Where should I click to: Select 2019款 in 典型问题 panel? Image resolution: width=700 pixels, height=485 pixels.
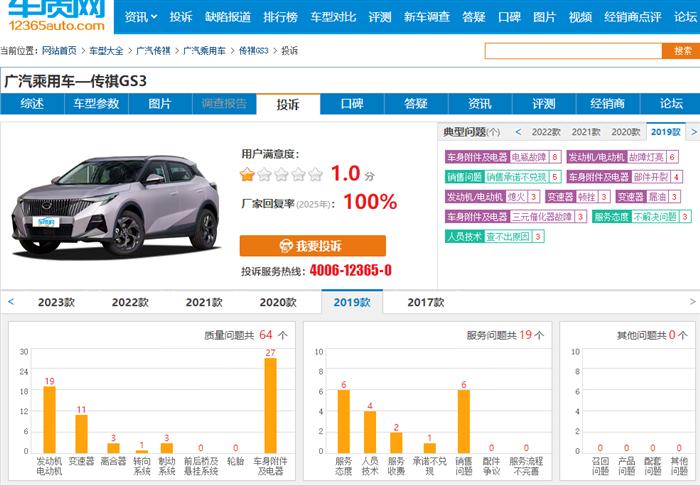[666, 132]
